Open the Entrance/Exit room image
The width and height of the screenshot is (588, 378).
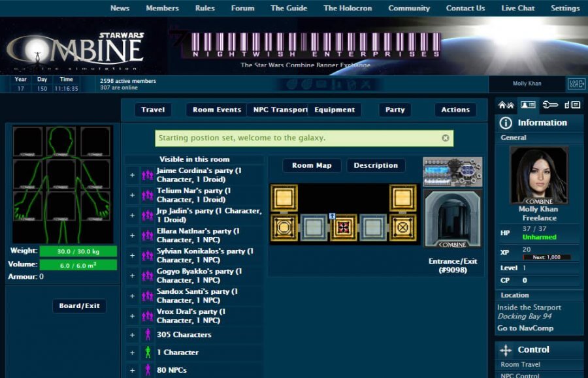tap(453, 219)
